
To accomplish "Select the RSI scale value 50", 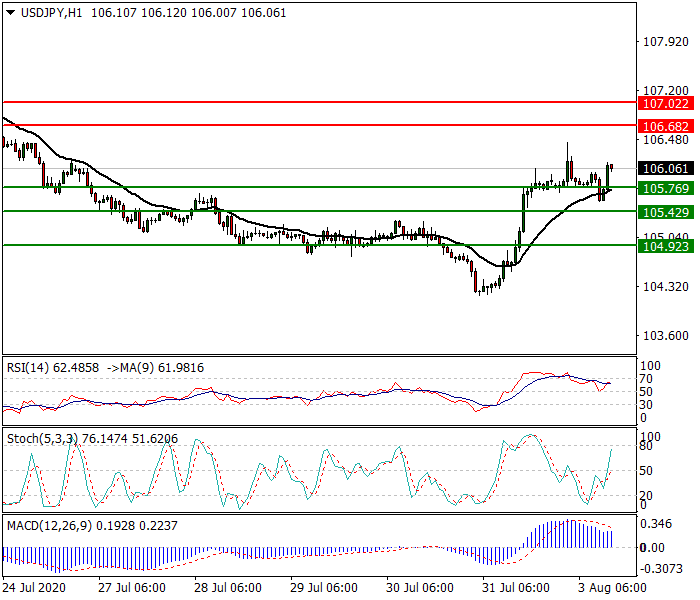I will click(646, 392).
